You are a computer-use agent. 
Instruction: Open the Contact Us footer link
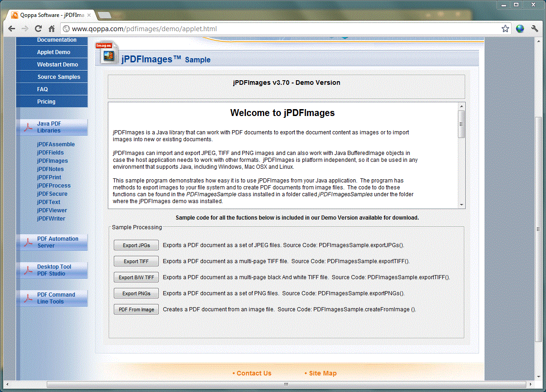click(x=254, y=373)
